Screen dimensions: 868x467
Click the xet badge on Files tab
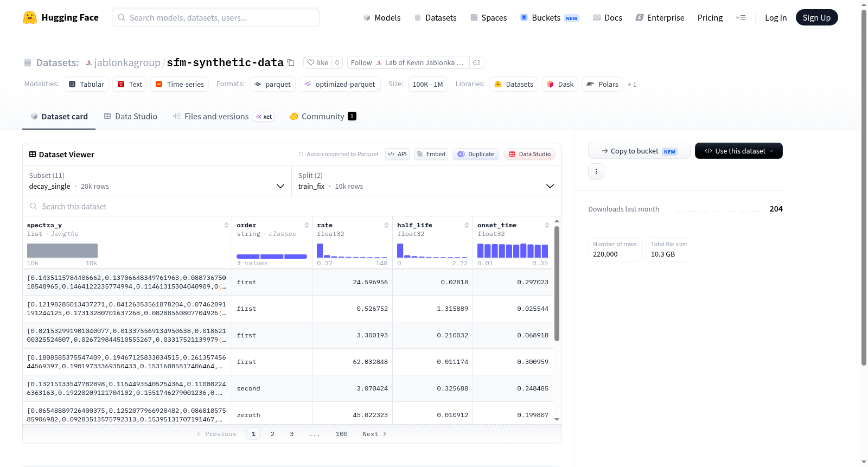(264, 117)
